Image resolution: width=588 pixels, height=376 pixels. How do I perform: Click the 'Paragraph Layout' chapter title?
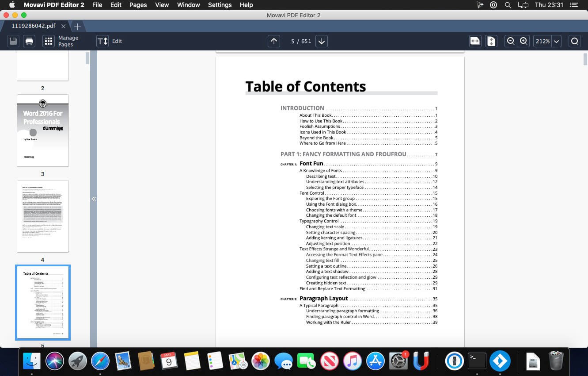coord(324,299)
